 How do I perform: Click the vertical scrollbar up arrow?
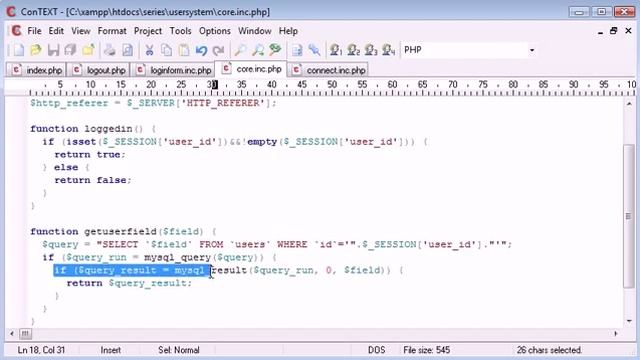(x=629, y=104)
